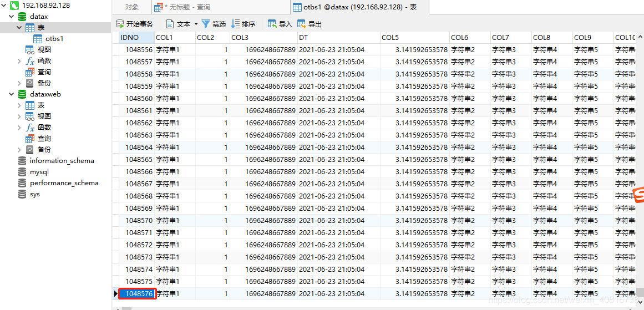Collapse the 192.168.92.128 connection node
This screenshot has width=644, height=310.
coord(4,6)
